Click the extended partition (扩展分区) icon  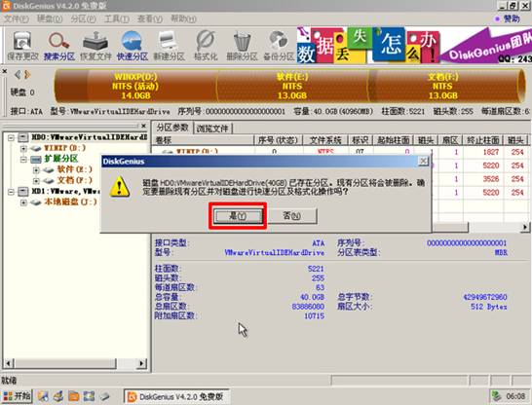tap(36, 159)
